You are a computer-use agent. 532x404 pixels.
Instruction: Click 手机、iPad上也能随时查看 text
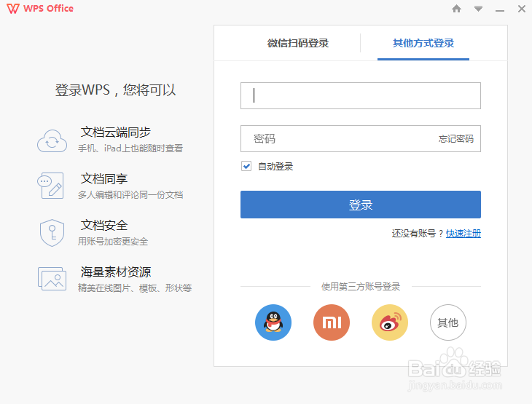[130, 148]
